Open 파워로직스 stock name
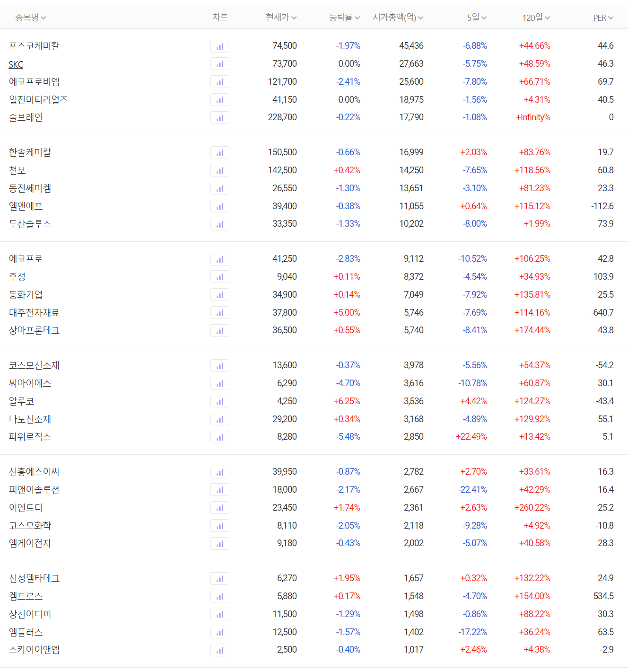This screenshot has height=672, width=628. pos(30,437)
